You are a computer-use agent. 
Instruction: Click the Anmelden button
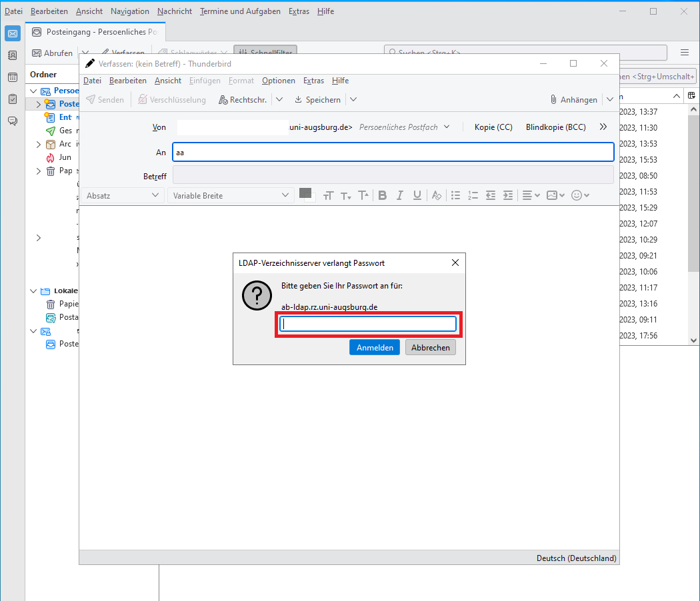374,347
